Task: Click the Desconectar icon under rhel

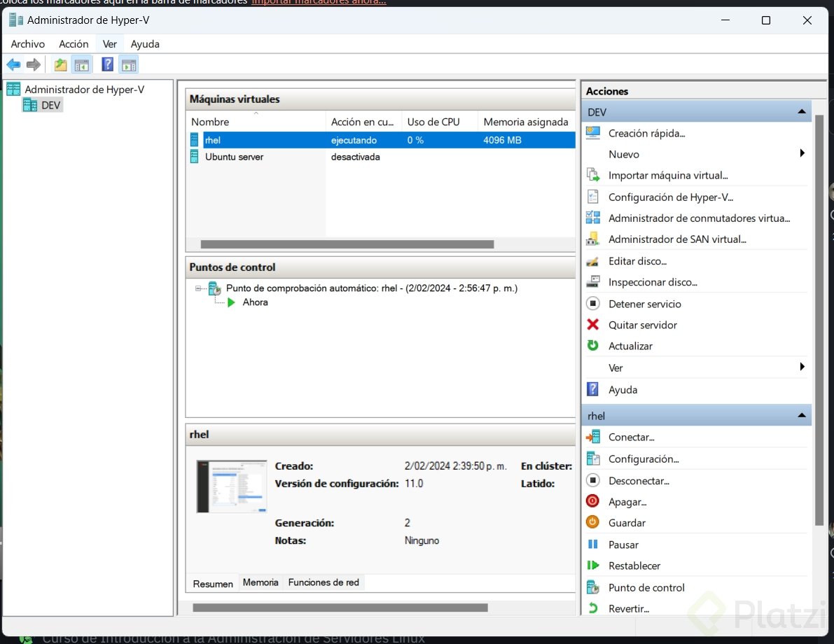Action: click(592, 480)
